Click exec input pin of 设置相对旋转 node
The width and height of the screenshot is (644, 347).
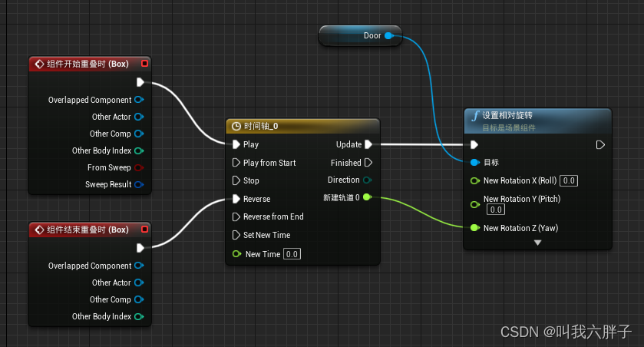(x=474, y=144)
